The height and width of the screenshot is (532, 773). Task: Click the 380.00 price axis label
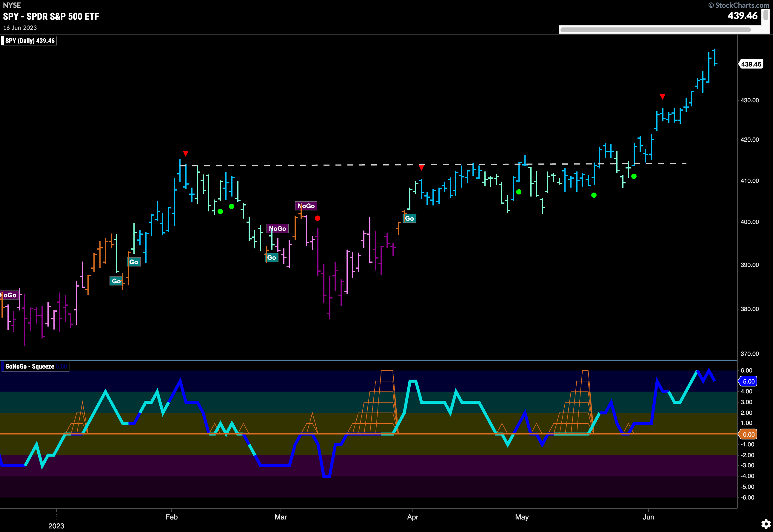pyautogui.click(x=749, y=309)
